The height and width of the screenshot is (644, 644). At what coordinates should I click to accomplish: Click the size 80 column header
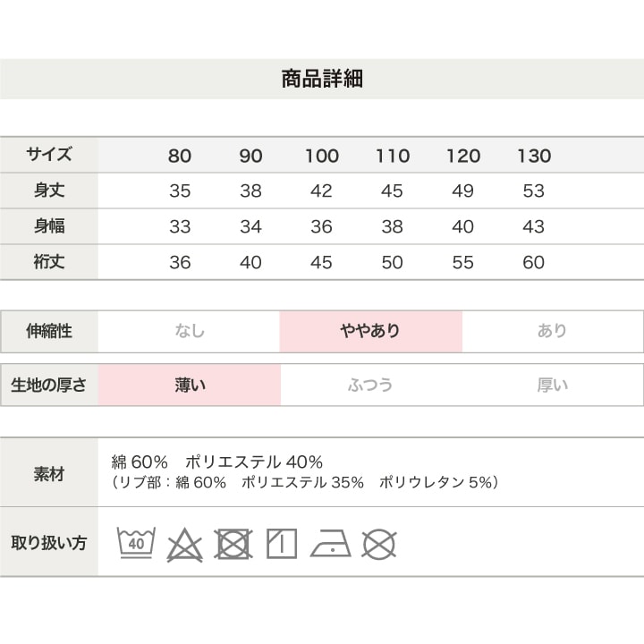click(x=180, y=156)
